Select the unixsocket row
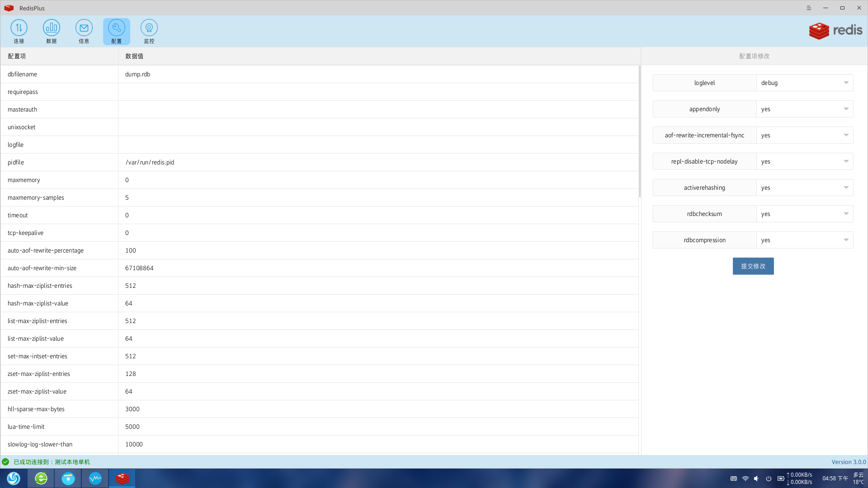The image size is (868, 488). [320, 127]
